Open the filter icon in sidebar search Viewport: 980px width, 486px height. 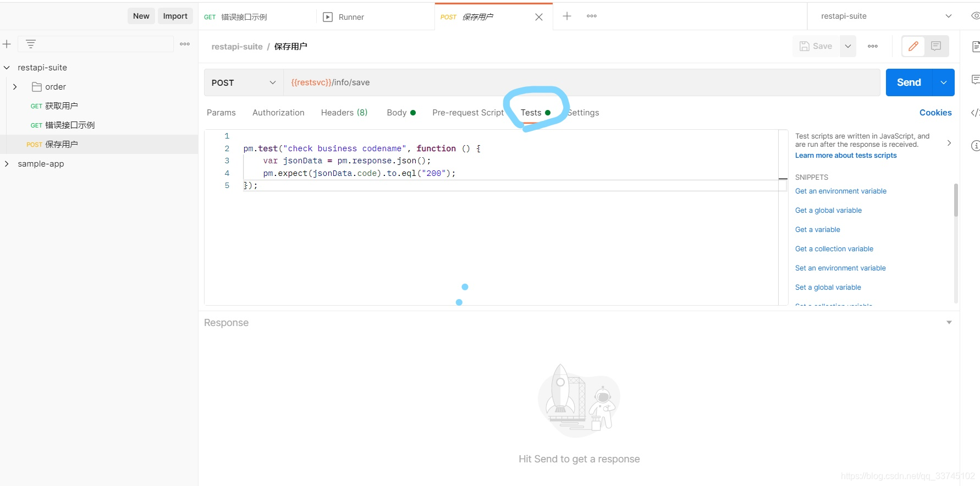(31, 44)
